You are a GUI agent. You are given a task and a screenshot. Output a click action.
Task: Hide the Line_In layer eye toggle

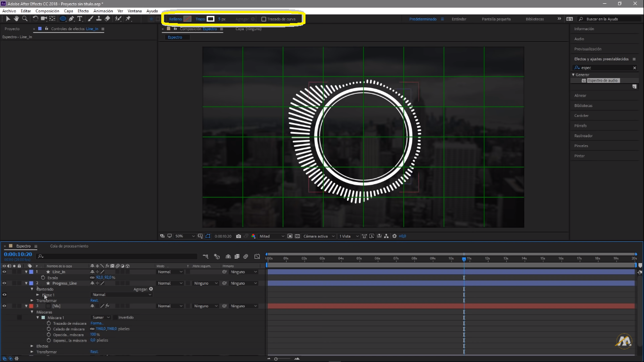click(x=4, y=272)
